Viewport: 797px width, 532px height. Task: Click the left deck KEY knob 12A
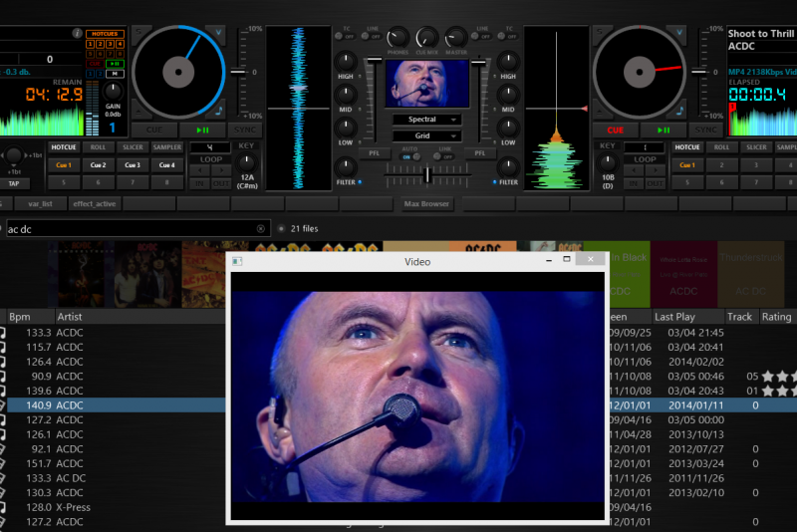[247, 163]
